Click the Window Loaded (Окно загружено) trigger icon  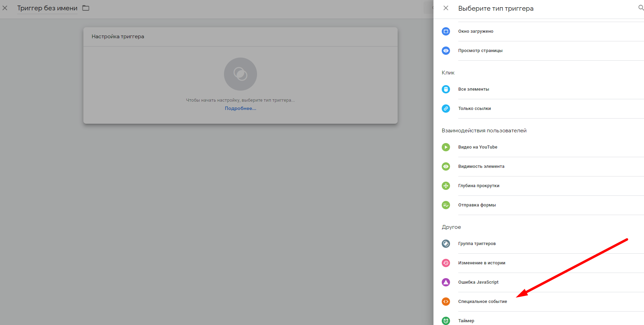pyautogui.click(x=446, y=31)
